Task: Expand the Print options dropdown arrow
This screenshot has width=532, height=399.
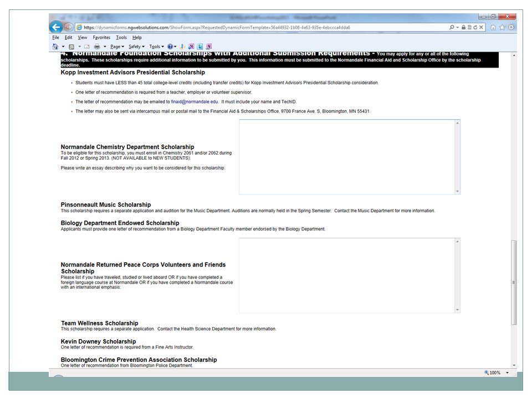Action: [105, 47]
